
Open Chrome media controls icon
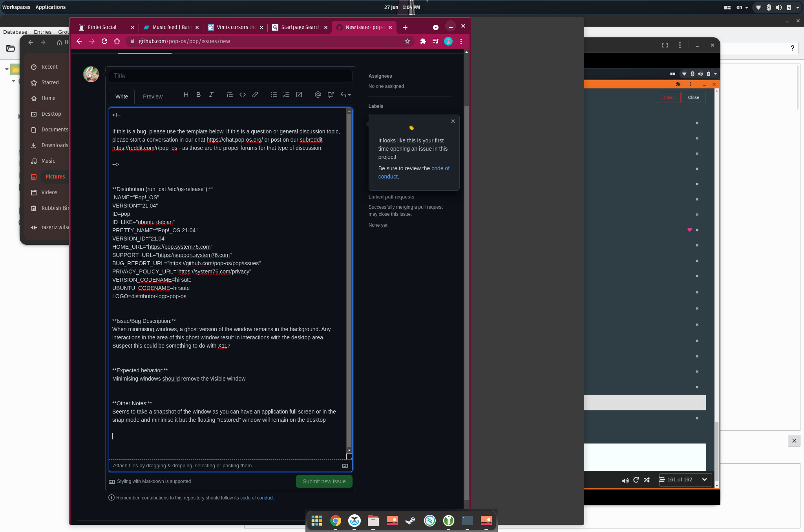coord(436,41)
